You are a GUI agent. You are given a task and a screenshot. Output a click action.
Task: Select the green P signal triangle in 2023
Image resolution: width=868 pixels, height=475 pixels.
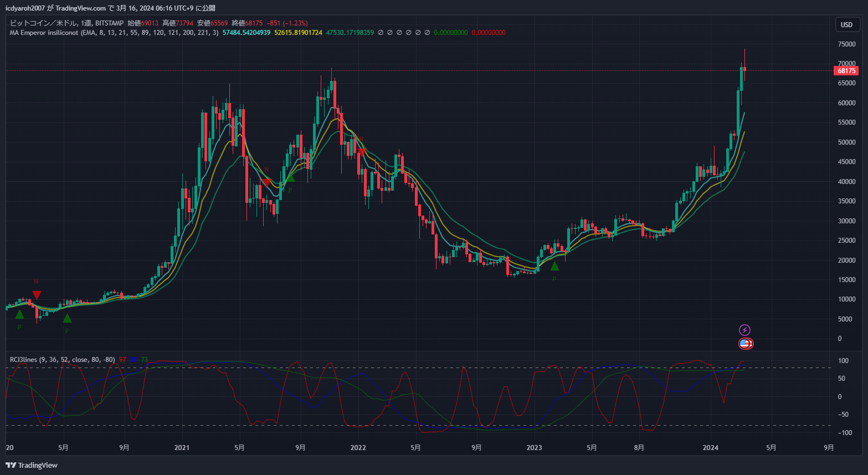[554, 267]
